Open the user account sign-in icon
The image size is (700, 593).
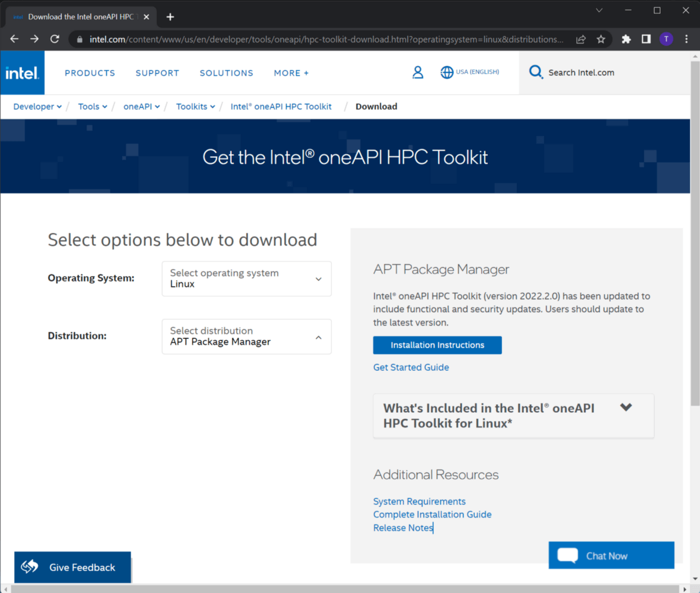[x=418, y=72]
